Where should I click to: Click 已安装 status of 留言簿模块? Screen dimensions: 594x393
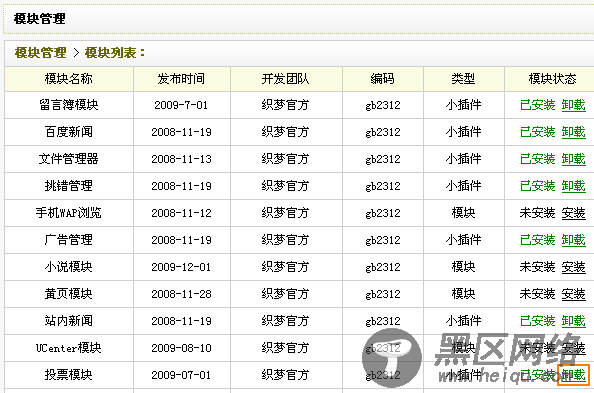point(537,105)
